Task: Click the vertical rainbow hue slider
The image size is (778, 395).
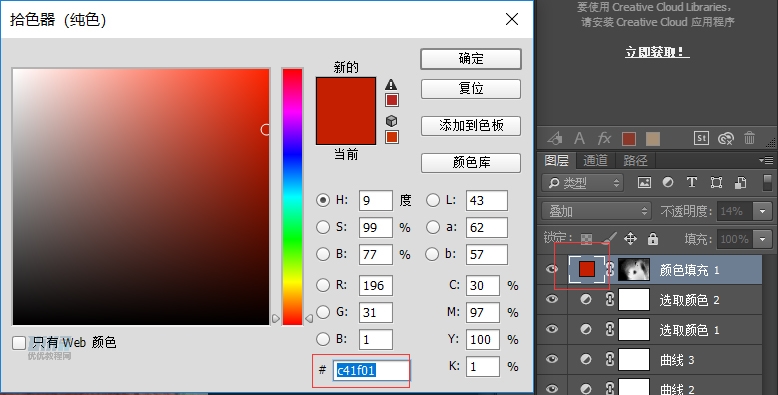Action: (x=292, y=197)
